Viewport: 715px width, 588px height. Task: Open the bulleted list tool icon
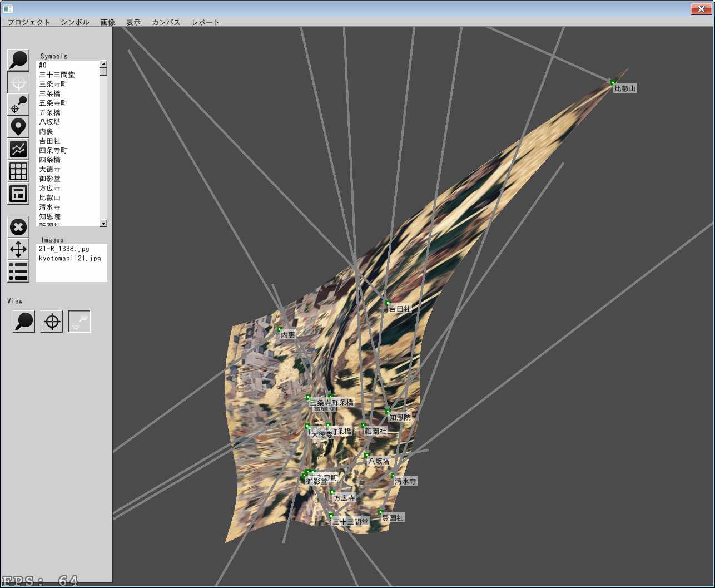[x=18, y=271]
